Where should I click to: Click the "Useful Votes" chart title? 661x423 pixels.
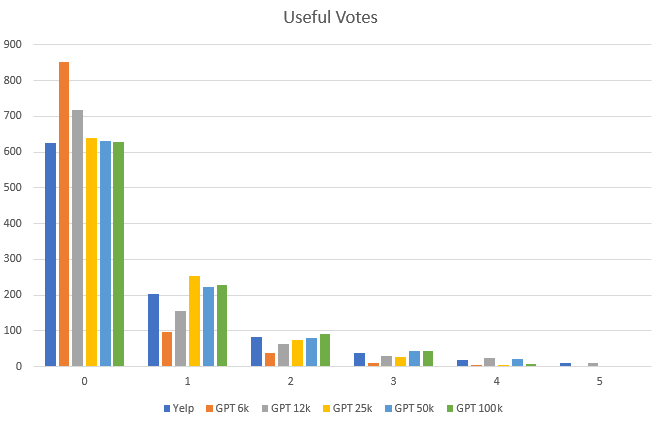pyautogui.click(x=330, y=18)
